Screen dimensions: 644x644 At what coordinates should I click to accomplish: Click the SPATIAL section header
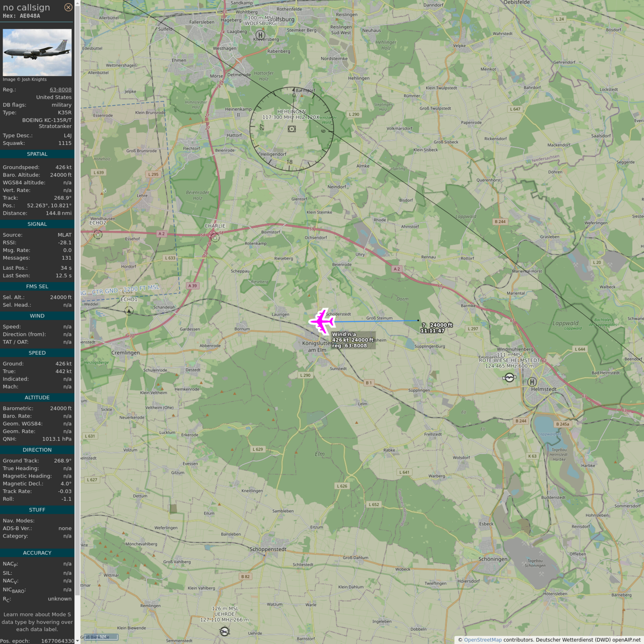click(37, 154)
